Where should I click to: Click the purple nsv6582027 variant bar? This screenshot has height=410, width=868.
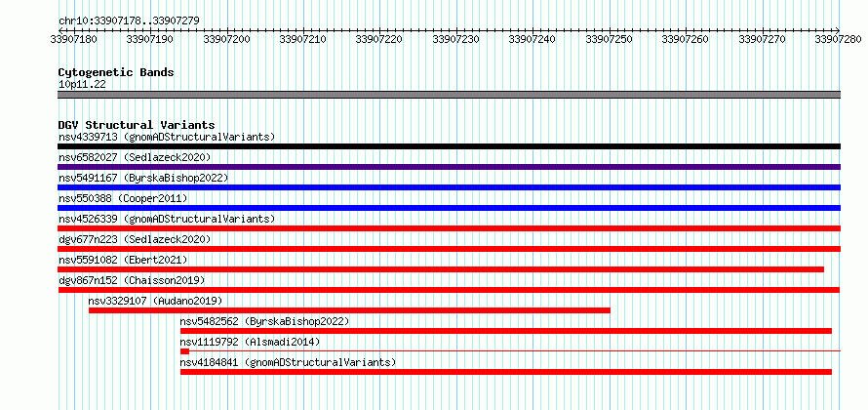pyautogui.click(x=449, y=167)
